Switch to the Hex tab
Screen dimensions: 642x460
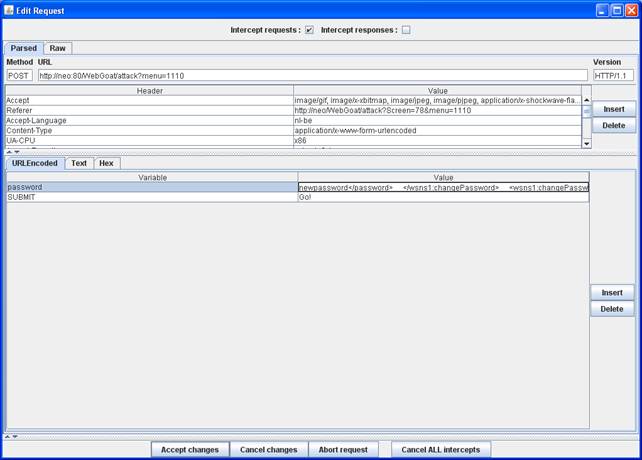tap(106, 163)
